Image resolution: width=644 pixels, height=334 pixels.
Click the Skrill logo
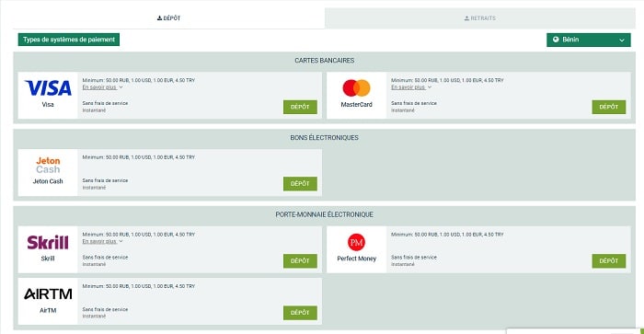click(x=48, y=242)
